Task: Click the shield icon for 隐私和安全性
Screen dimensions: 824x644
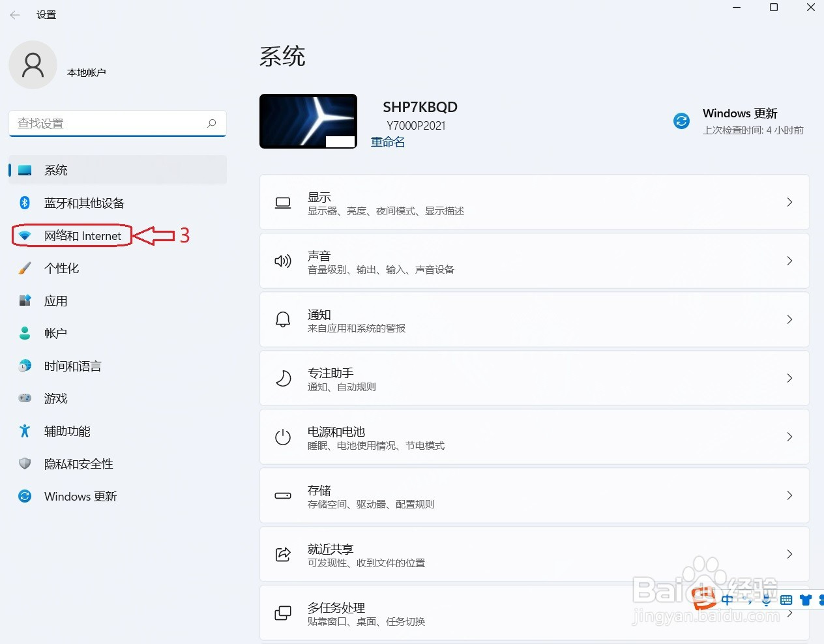Action: click(x=25, y=463)
